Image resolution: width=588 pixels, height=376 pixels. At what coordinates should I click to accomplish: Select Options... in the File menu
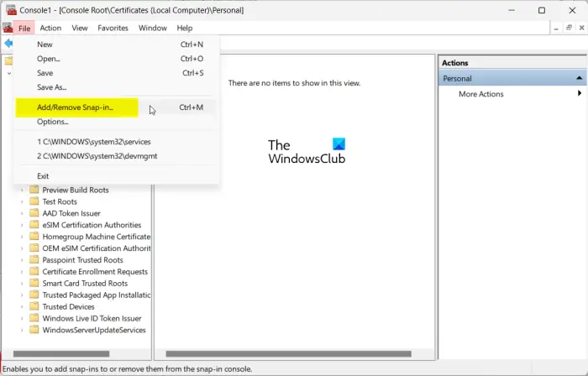pos(116,122)
